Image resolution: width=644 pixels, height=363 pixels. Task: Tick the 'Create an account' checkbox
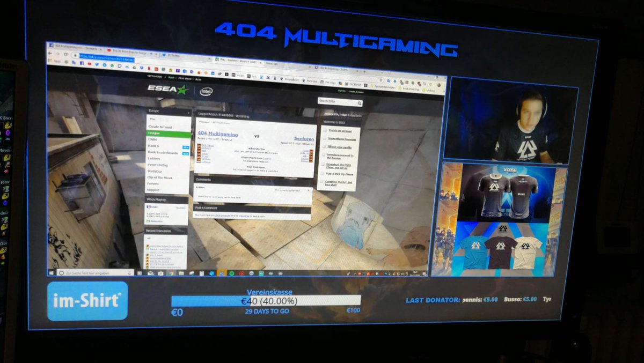pos(324,129)
